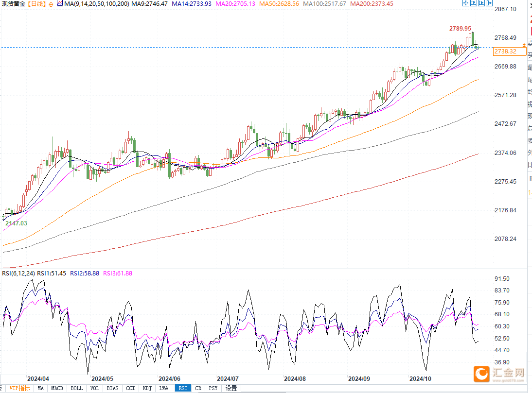Click the orange circle icon after 日线
This screenshot has height=393, width=532.
tap(51, 4)
